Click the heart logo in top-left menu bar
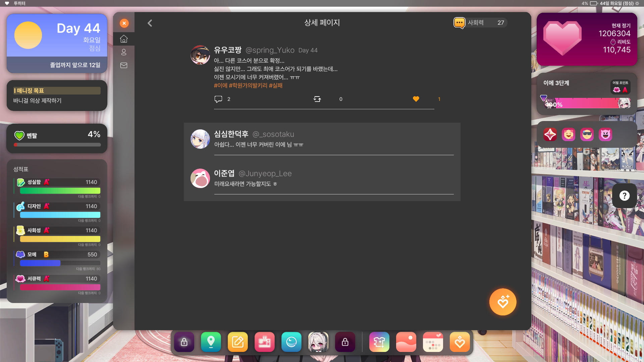This screenshot has height=362, width=644. [x=7, y=3]
